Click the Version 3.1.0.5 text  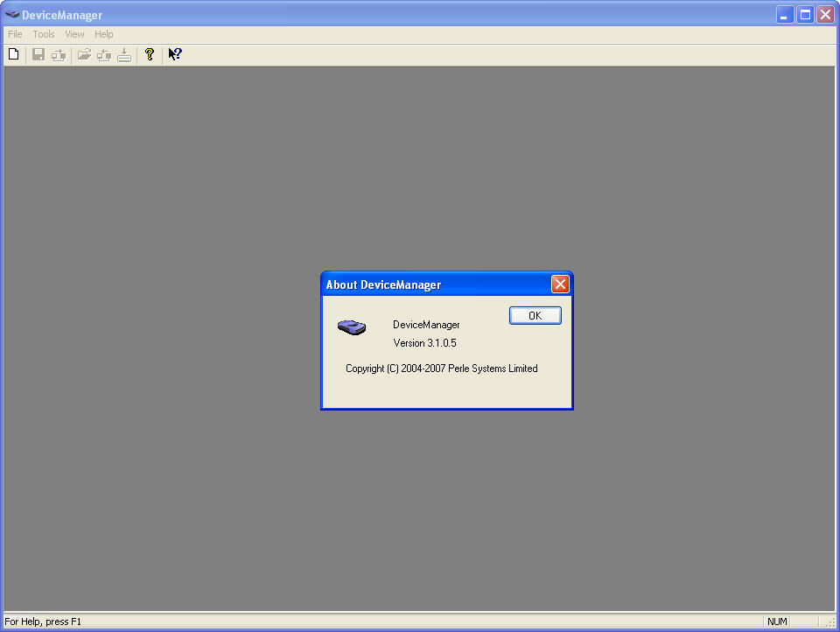click(424, 343)
